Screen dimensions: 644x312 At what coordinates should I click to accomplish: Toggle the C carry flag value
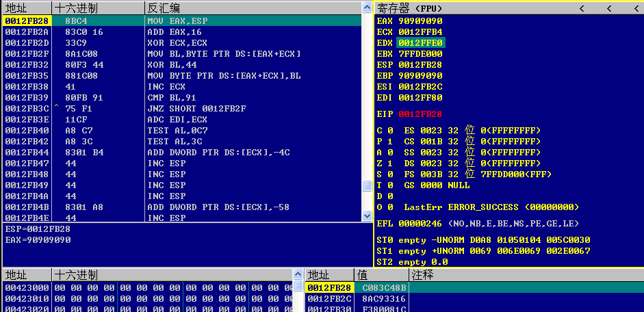[x=389, y=131]
